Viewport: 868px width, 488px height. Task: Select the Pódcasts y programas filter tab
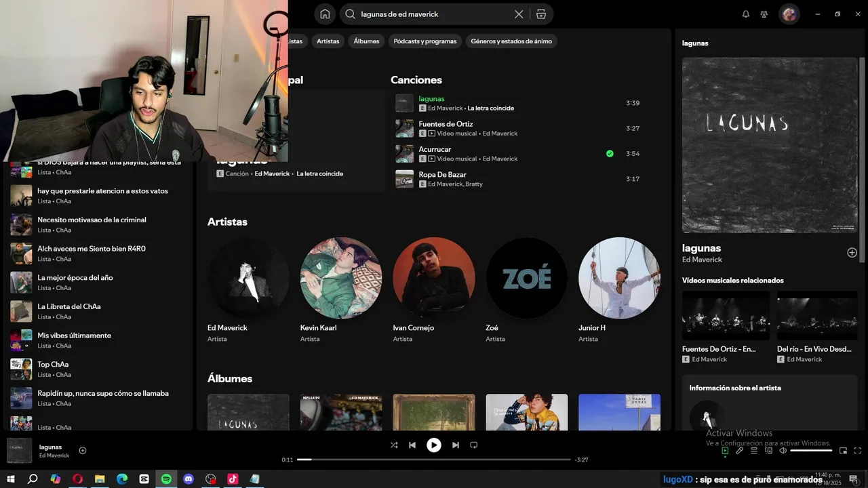[425, 41]
